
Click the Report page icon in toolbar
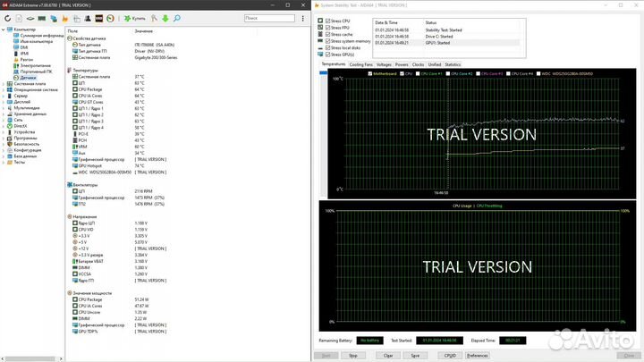coord(19,19)
